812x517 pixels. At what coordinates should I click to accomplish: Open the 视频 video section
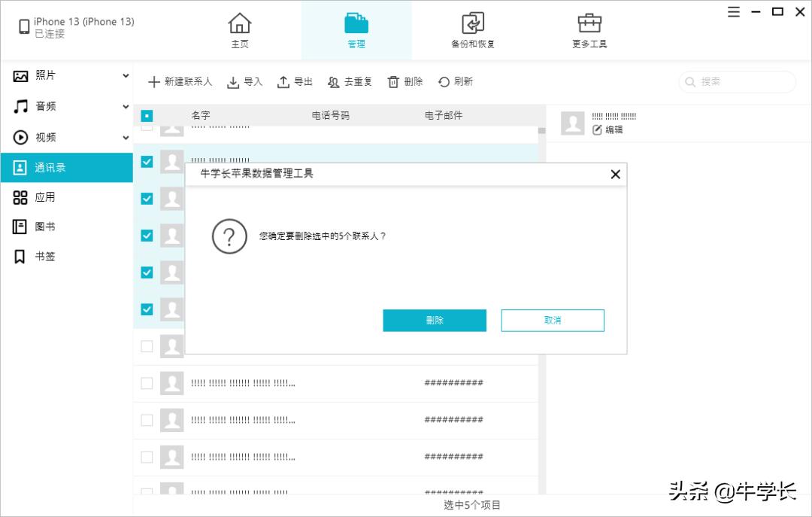tap(44, 138)
